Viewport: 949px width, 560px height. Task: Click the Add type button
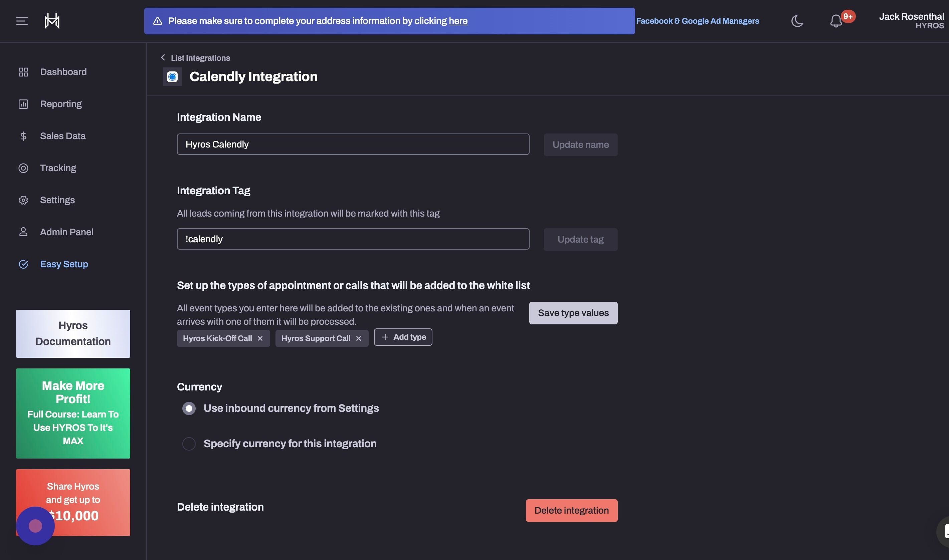click(403, 337)
